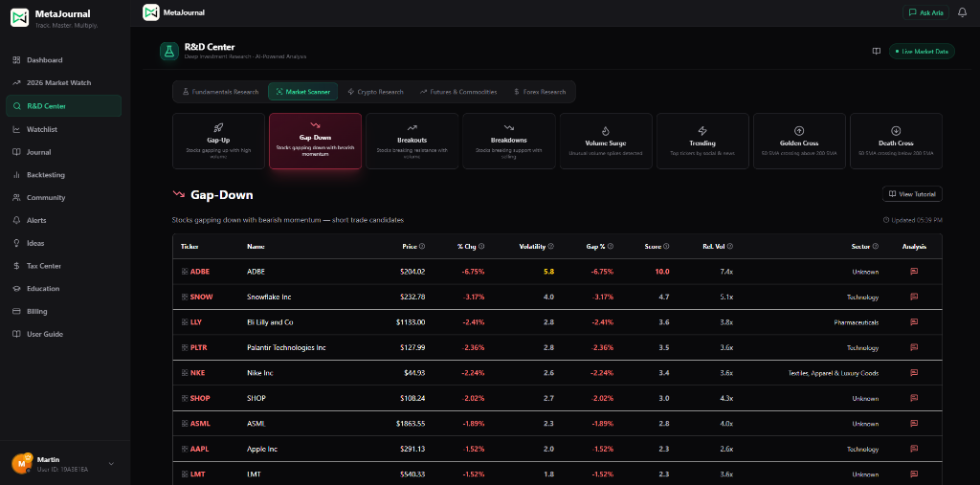
Task: Open analysis chat icon for AAPL row
Action: point(914,449)
